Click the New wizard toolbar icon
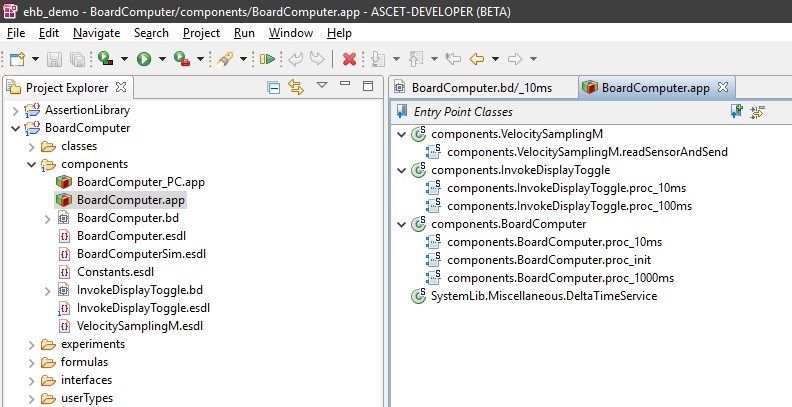 (x=17, y=59)
